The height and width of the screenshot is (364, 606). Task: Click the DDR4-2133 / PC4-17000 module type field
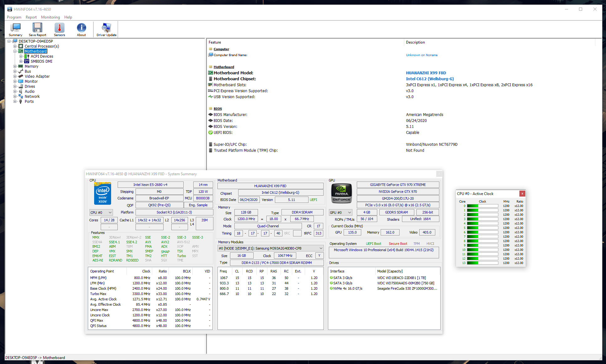[x=276, y=263]
